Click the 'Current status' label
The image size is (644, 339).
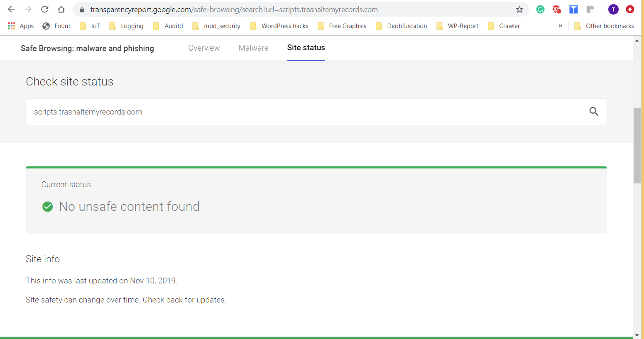coord(66,185)
